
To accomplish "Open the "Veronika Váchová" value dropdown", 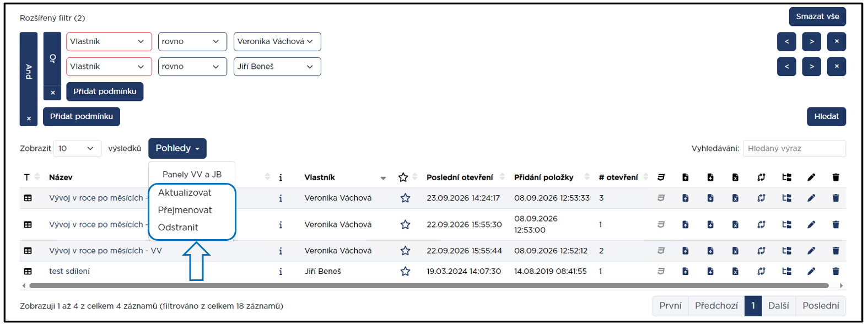I will coord(277,41).
